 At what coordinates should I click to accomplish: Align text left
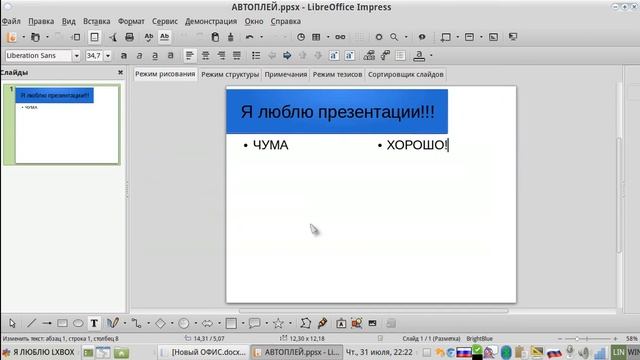click(x=189, y=56)
